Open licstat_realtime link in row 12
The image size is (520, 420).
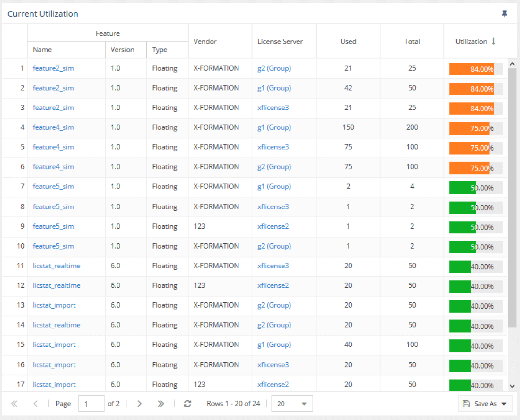coord(56,285)
